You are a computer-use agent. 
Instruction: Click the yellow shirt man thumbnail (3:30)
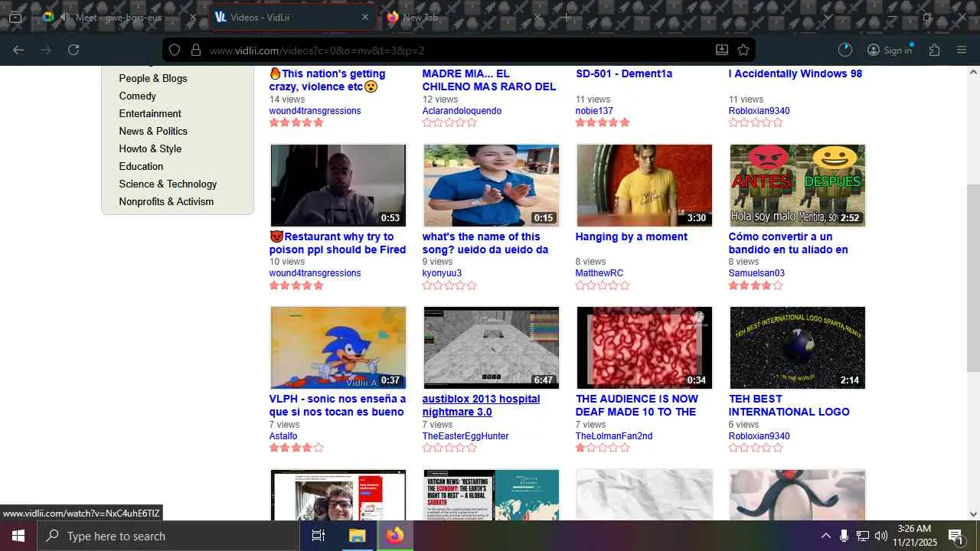pos(645,185)
